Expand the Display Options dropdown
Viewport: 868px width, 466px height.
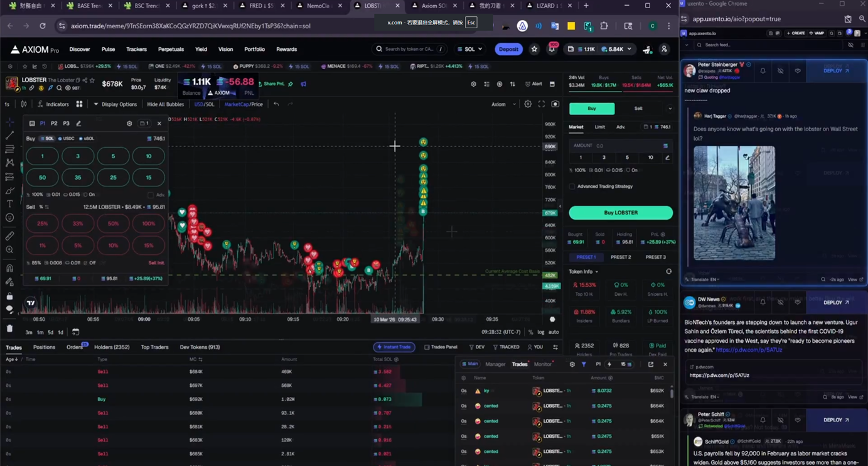115,104
